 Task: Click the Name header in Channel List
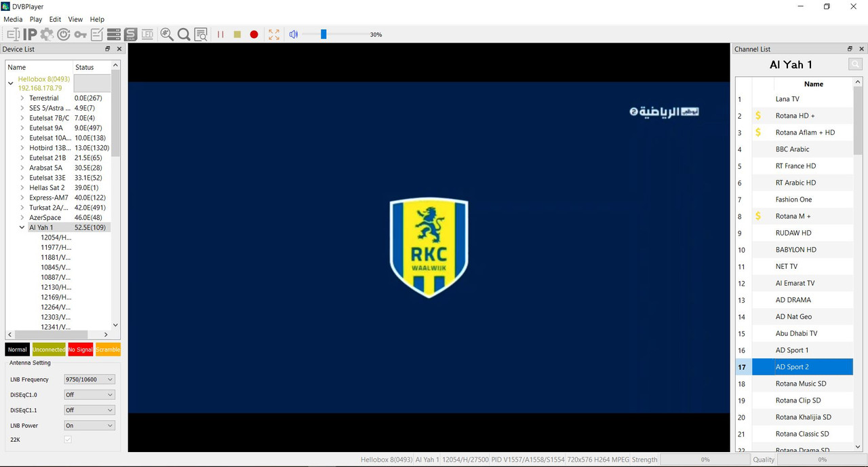tap(813, 84)
